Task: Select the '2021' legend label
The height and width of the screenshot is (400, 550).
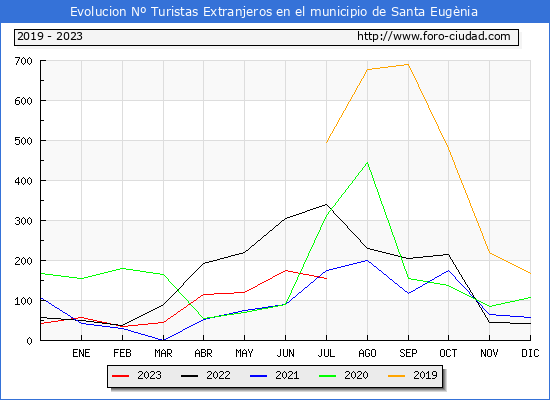Action: (287, 375)
